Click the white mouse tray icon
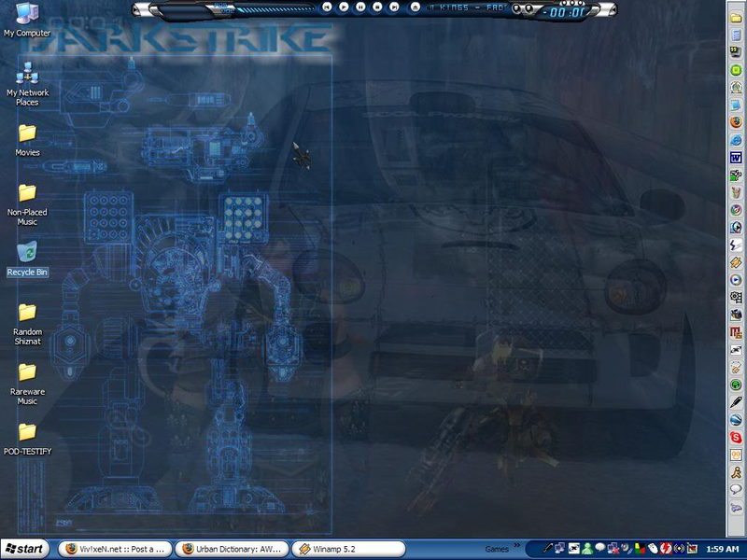The width and height of the screenshot is (747, 560). point(653,549)
